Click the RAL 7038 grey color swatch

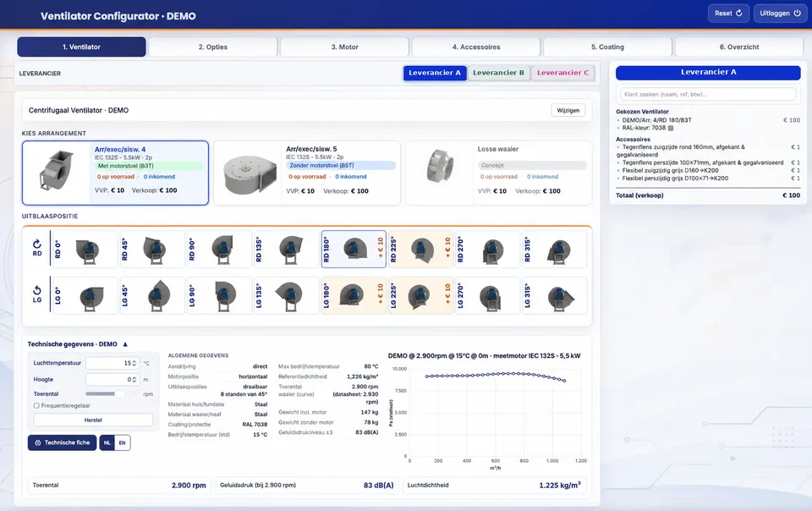[671, 128]
